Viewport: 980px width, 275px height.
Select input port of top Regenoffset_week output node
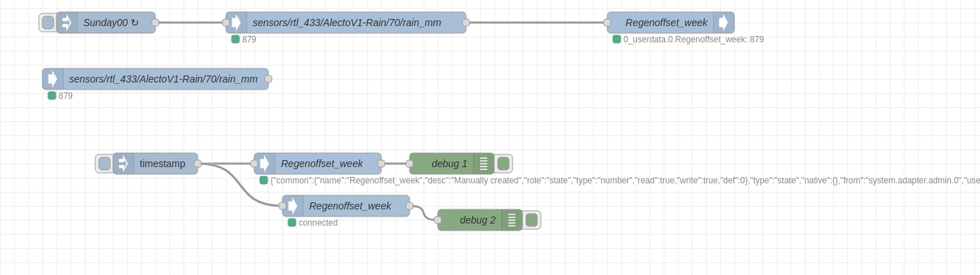607,23
